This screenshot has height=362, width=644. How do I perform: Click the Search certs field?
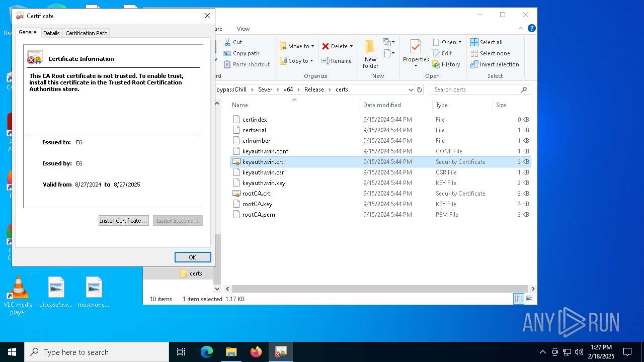480,89
